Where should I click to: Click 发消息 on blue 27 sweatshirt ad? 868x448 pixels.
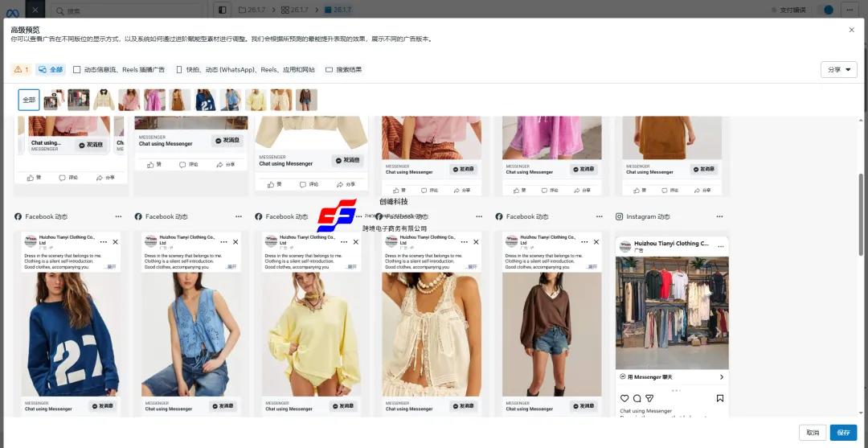(103, 406)
